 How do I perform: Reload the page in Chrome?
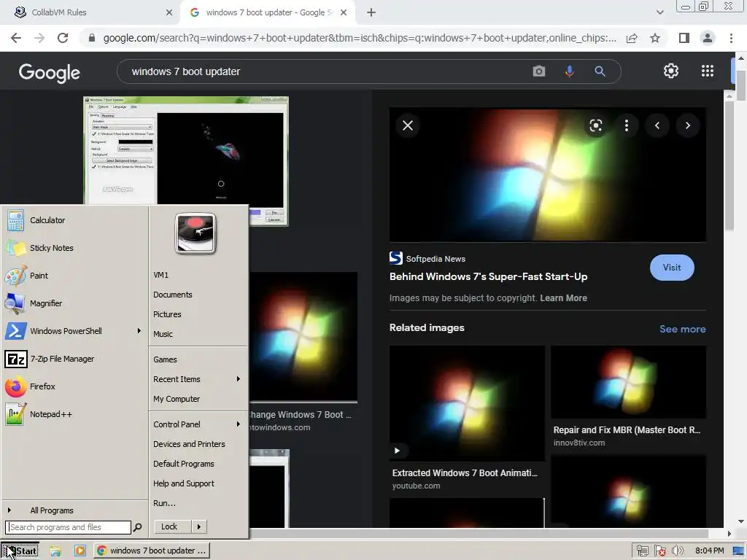pyautogui.click(x=63, y=38)
